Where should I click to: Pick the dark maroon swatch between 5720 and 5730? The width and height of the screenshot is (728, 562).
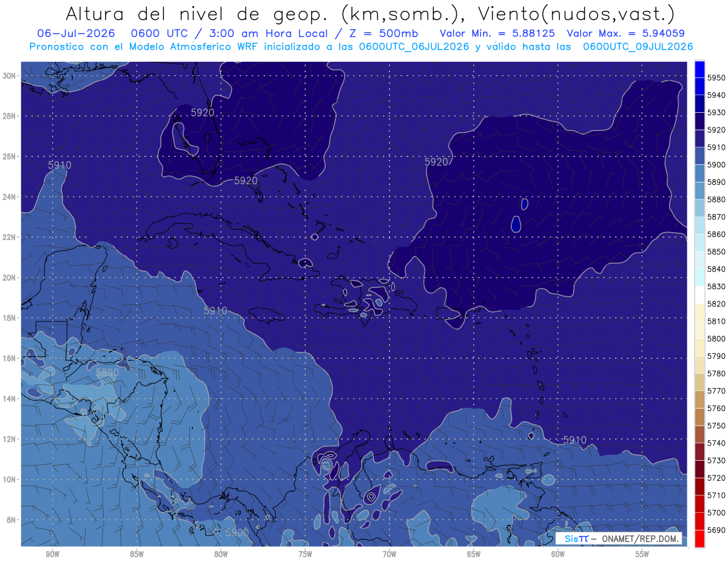pyautogui.click(x=699, y=469)
